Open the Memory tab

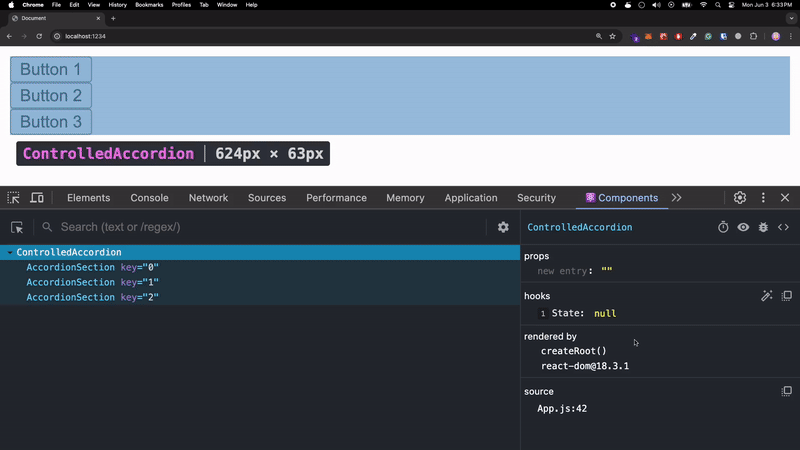(x=405, y=198)
